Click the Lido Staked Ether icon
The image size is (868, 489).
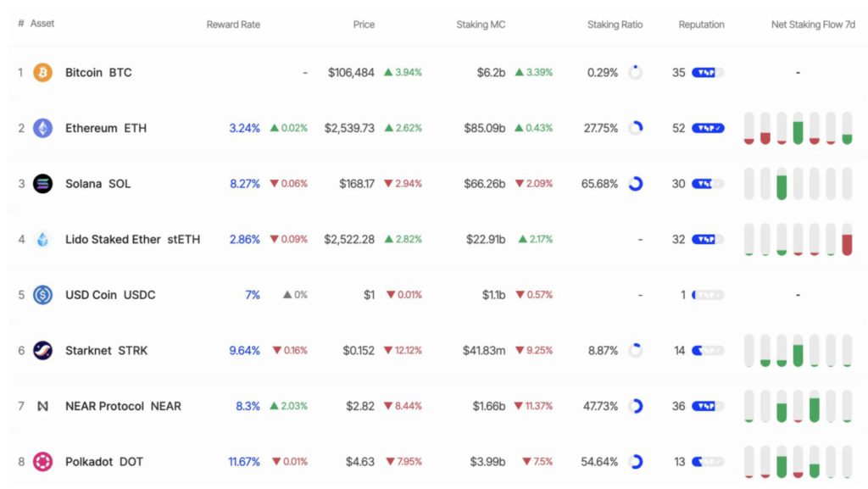(x=42, y=240)
